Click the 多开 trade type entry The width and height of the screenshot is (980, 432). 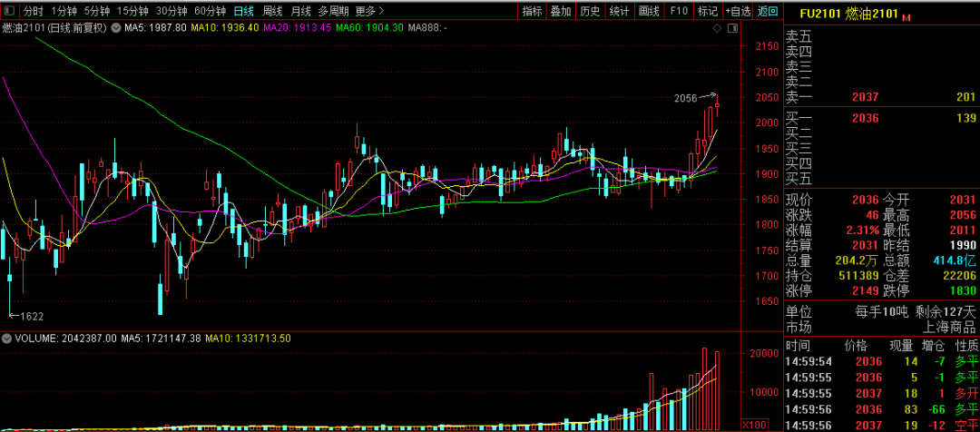(966, 393)
